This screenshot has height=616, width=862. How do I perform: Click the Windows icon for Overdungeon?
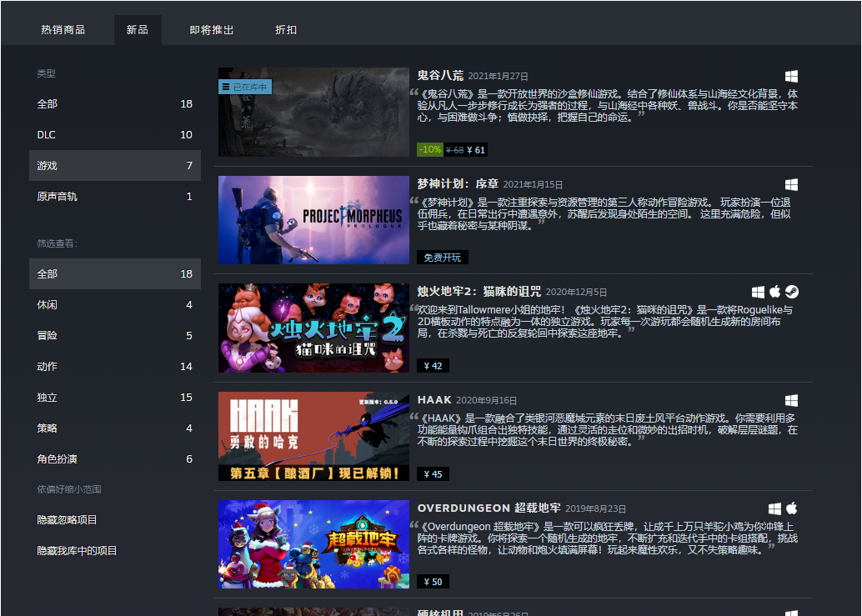tap(774, 508)
